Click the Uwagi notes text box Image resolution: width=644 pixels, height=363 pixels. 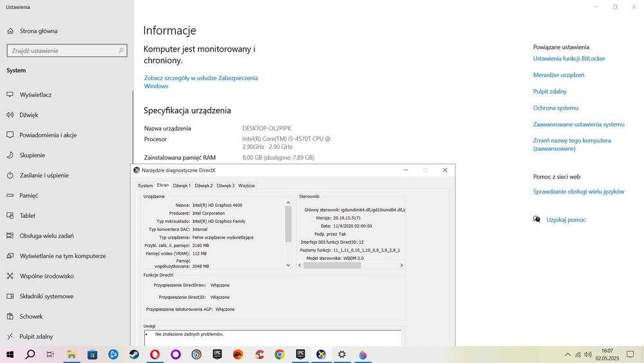coord(272,338)
